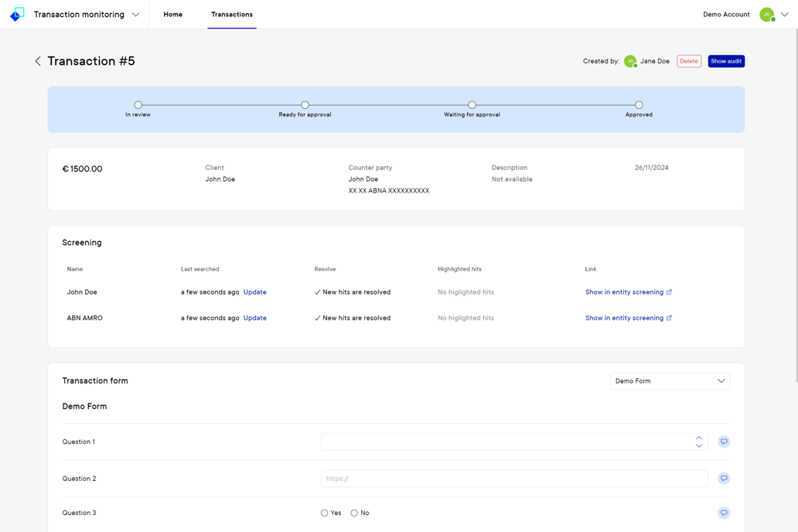This screenshot has height=532, width=798.
Task: Click the checkmark icon in John Doe row
Action: point(318,292)
